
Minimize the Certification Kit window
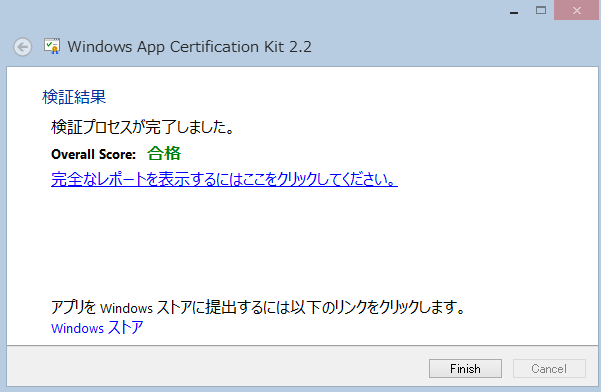[x=514, y=11]
